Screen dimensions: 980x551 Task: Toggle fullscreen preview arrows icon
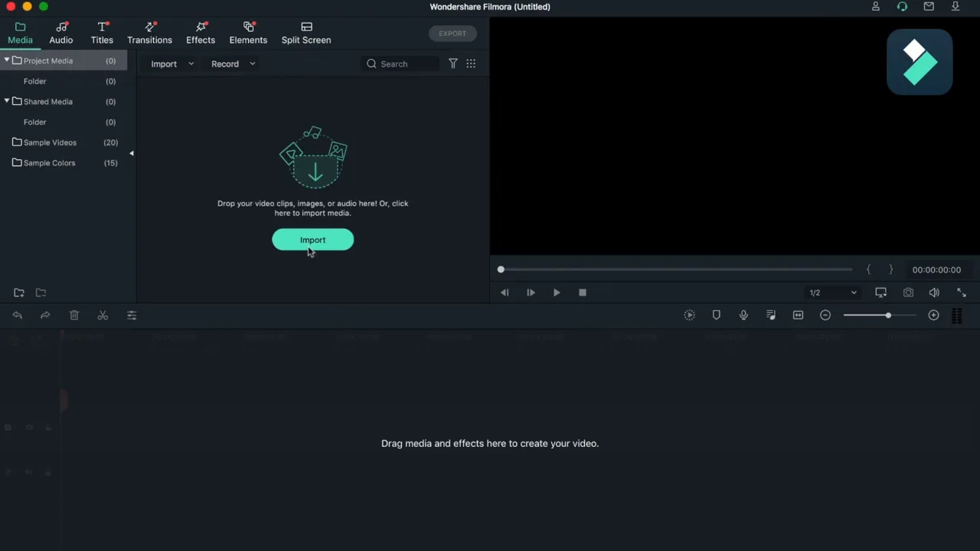[x=962, y=292]
